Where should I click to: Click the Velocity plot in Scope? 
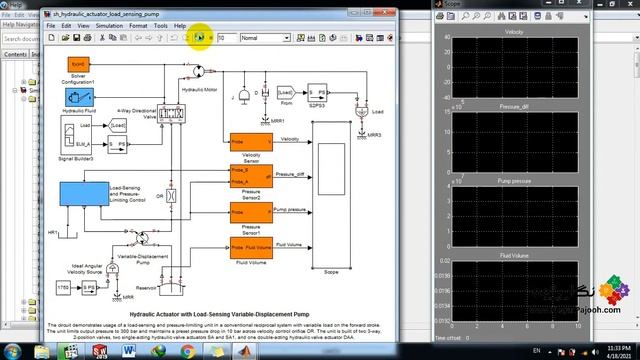coord(515,68)
